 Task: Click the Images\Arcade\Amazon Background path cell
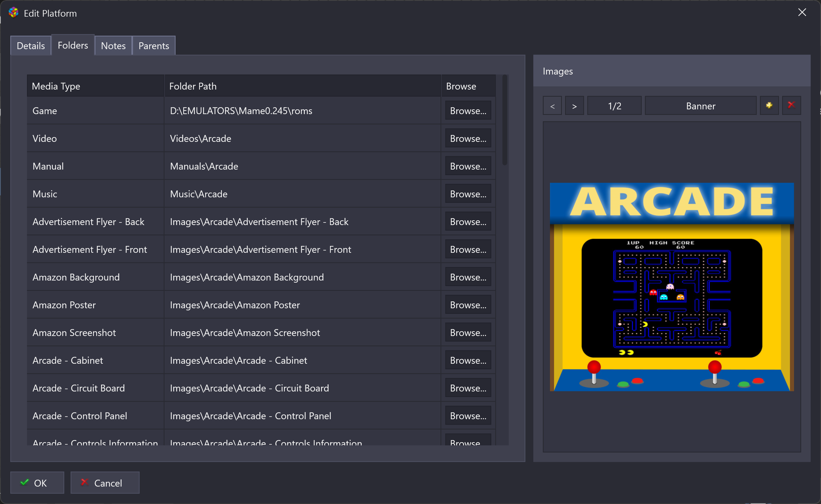pos(302,277)
